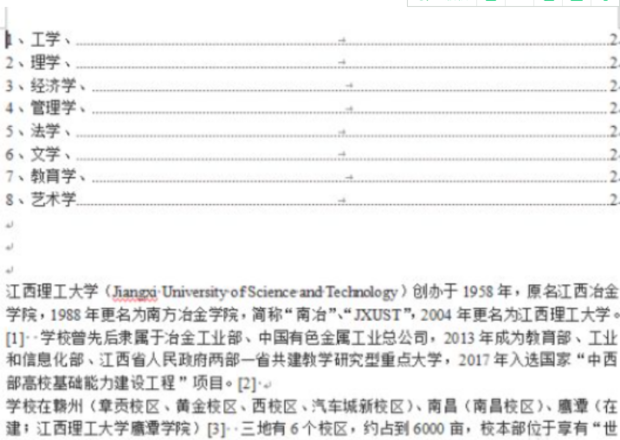Click the text "冶金工业部"

(204, 338)
